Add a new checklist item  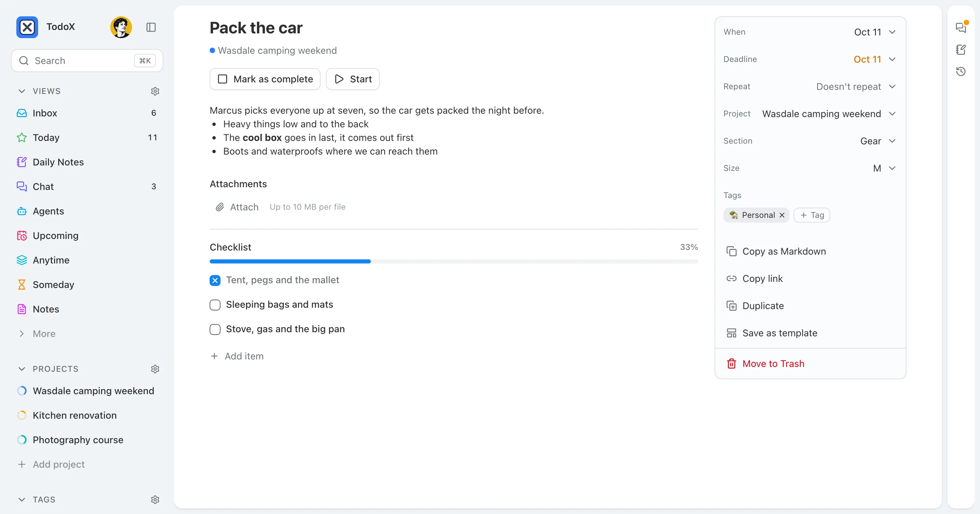pyautogui.click(x=237, y=356)
